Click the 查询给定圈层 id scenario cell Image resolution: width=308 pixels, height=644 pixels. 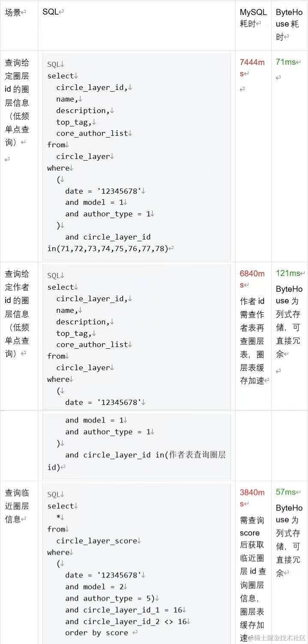coord(17,102)
